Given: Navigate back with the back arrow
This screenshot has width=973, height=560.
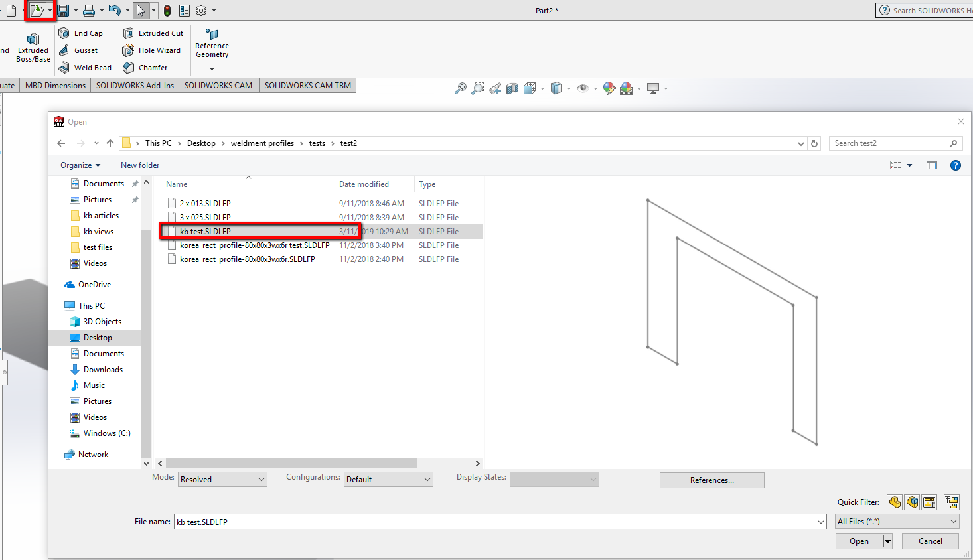Looking at the screenshot, I should point(61,143).
